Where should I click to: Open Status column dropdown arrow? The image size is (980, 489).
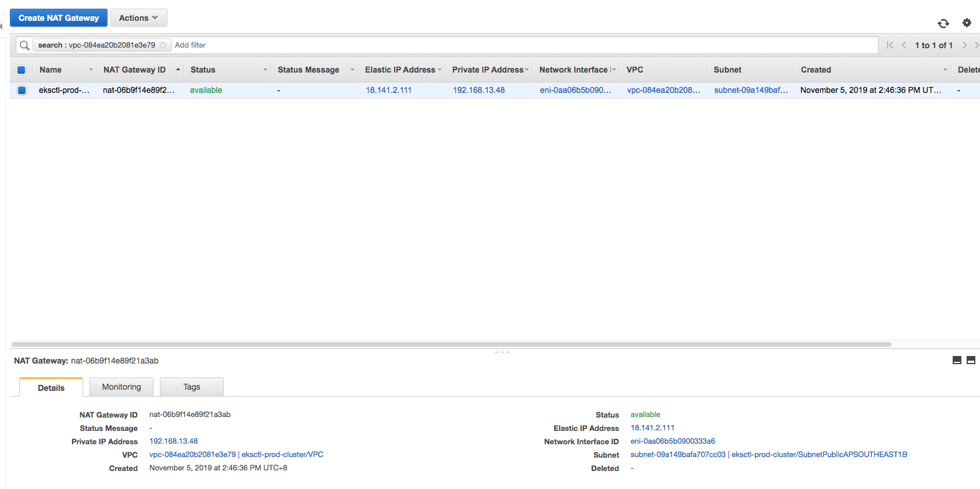click(x=265, y=70)
